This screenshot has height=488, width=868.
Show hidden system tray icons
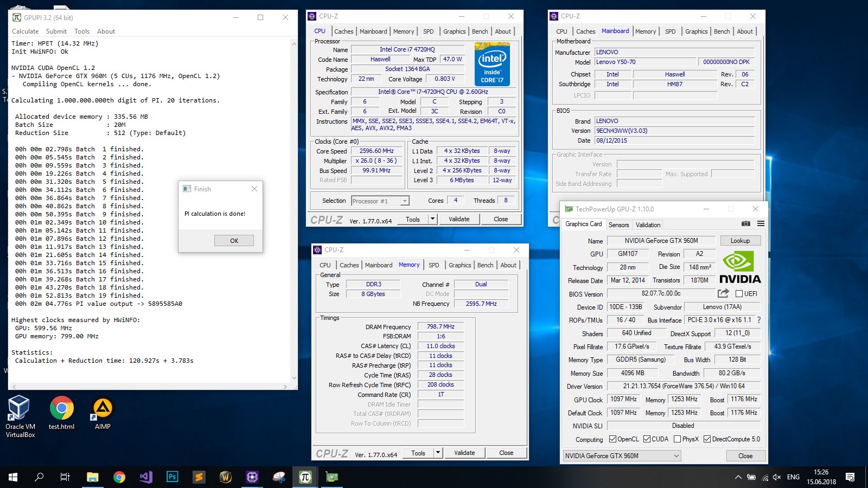point(738,477)
